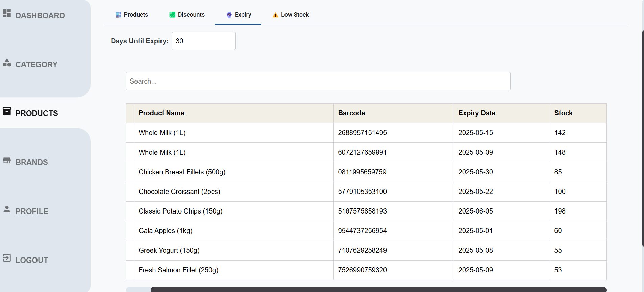The width and height of the screenshot is (644, 292).
Task: Click the Stock column header
Action: (x=563, y=113)
